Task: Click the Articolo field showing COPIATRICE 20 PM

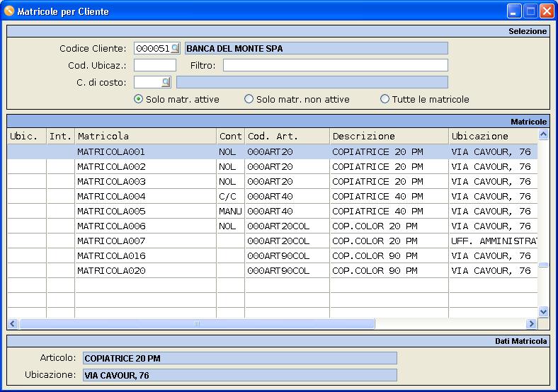Action: (240, 358)
